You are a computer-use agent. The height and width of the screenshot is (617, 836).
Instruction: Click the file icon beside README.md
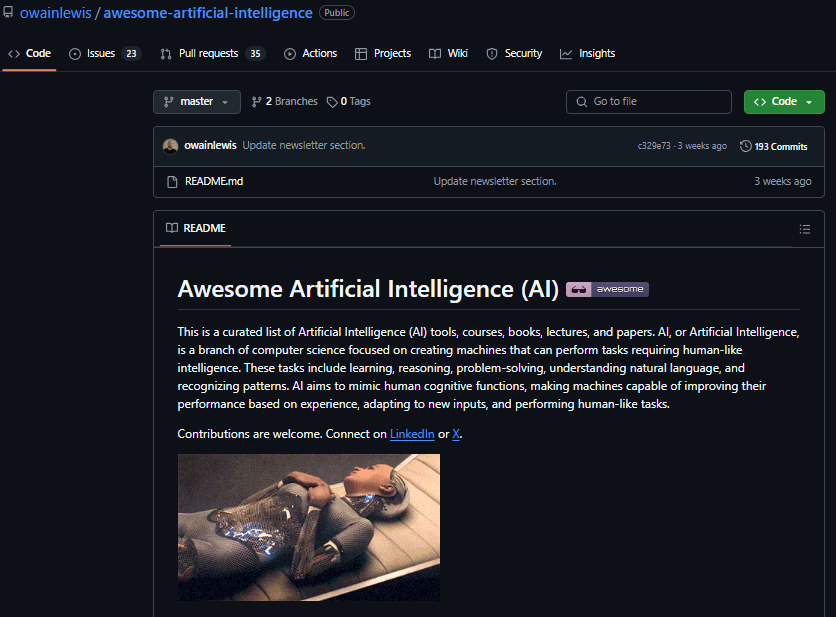coord(172,182)
